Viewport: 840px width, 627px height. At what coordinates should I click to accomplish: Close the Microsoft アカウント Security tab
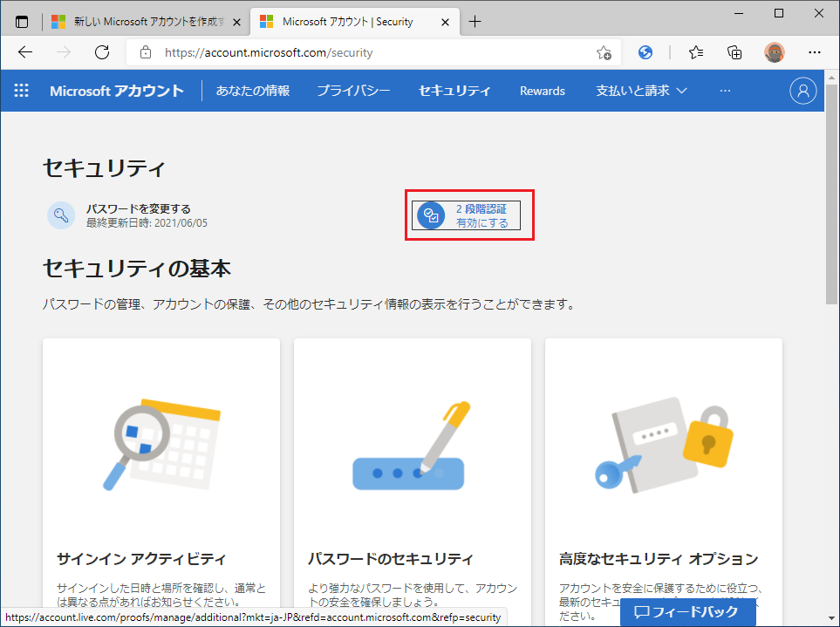pyautogui.click(x=445, y=23)
